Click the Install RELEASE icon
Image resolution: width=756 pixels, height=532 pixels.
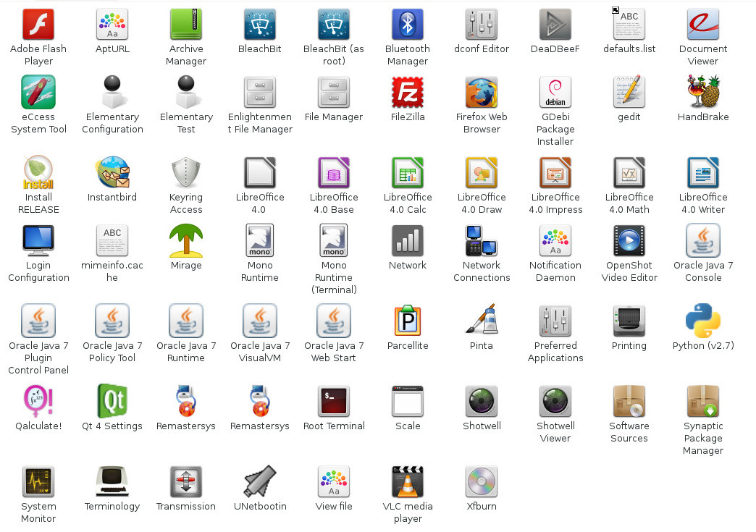click(38, 172)
